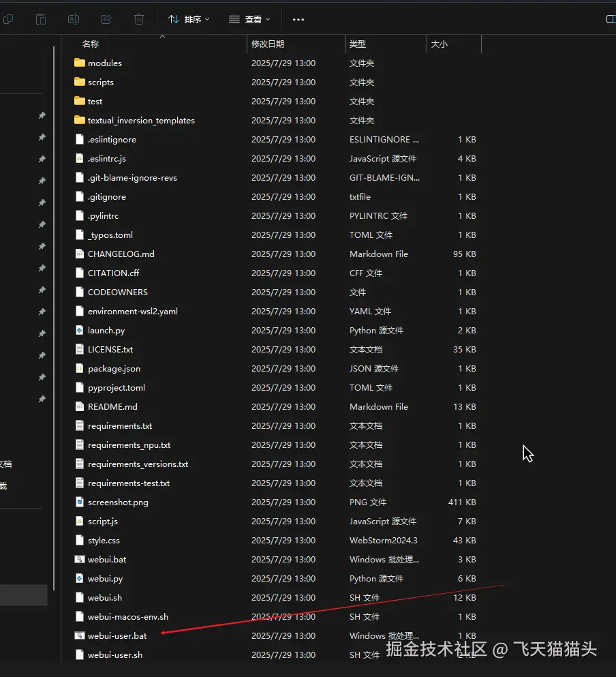Select the style.css file name

point(104,540)
